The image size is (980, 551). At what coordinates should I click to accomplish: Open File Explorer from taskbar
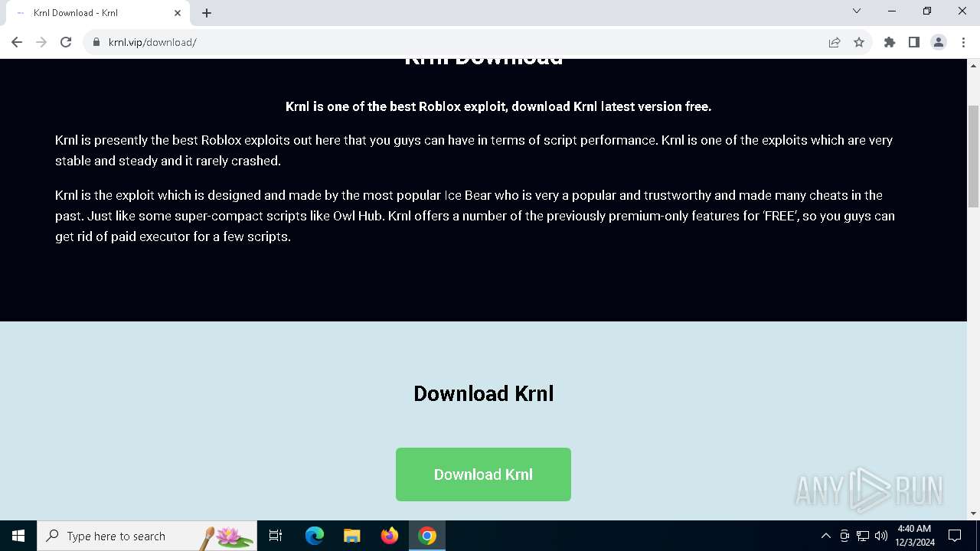click(352, 536)
